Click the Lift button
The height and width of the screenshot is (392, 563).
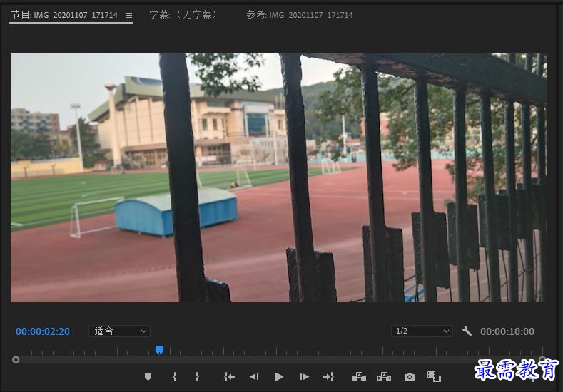coord(359,376)
